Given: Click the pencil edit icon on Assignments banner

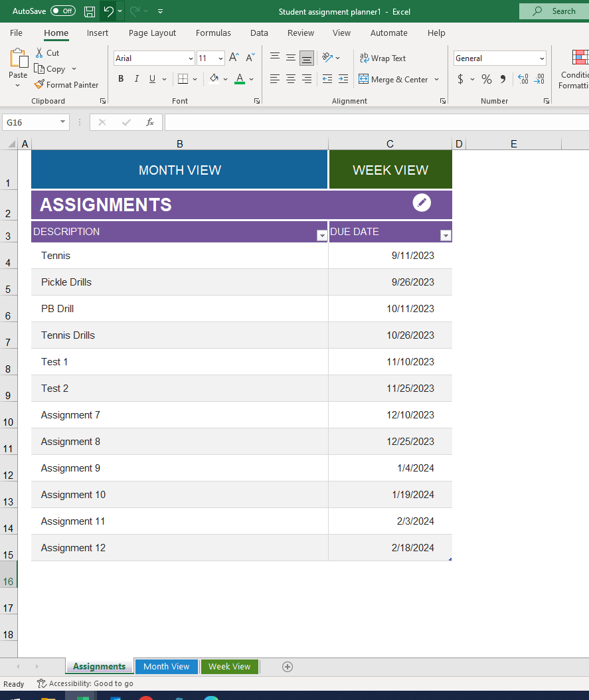Looking at the screenshot, I should pos(422,203).
